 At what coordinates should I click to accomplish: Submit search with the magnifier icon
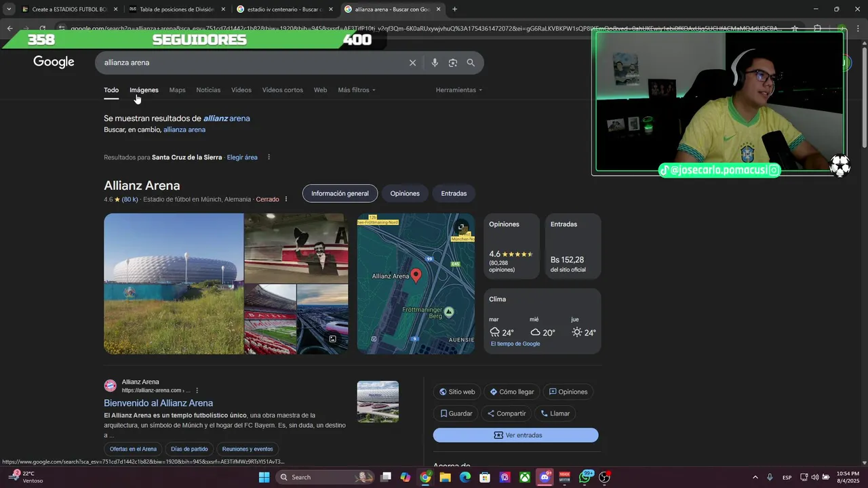tap(471, 62)
